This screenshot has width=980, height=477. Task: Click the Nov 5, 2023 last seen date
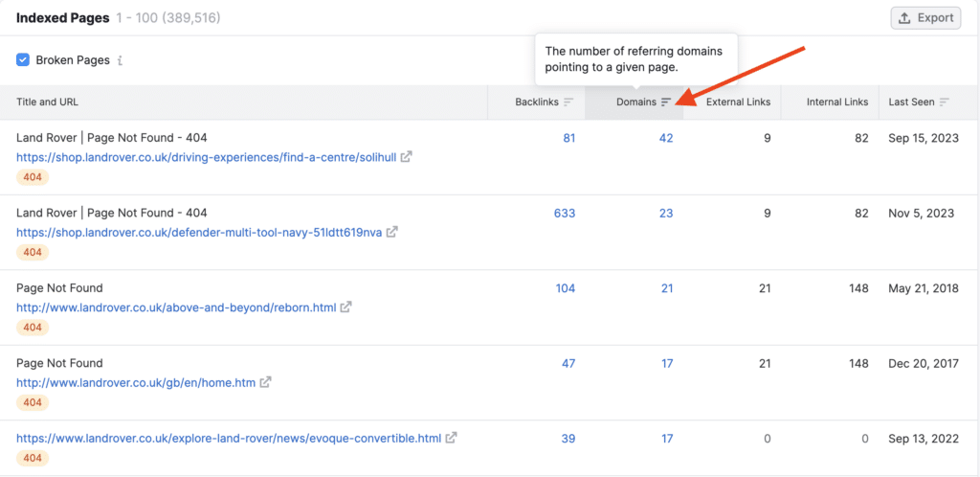coord(922,214)
